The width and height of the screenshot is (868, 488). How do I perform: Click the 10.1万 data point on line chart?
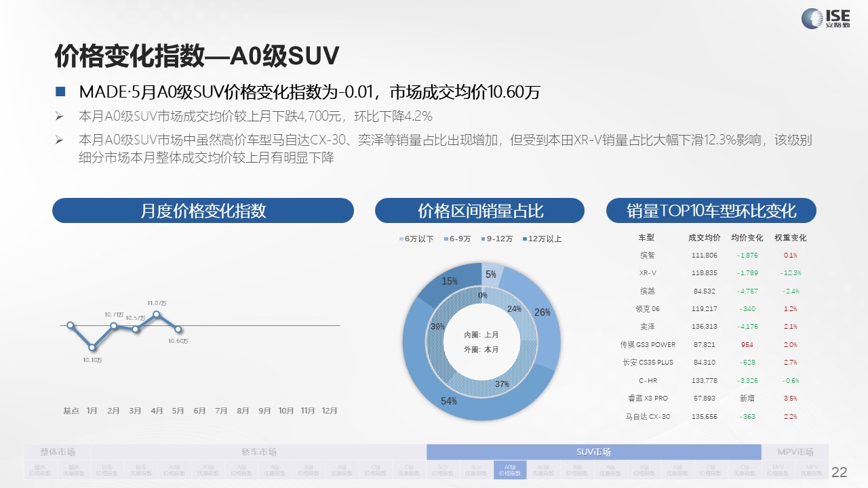[x=92, y=348]
